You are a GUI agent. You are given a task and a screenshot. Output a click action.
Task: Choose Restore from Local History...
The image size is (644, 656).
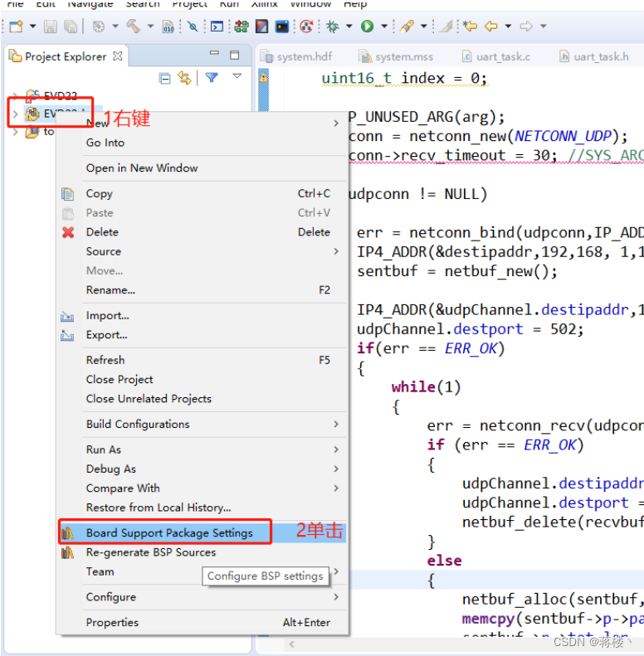pos(202,508)
